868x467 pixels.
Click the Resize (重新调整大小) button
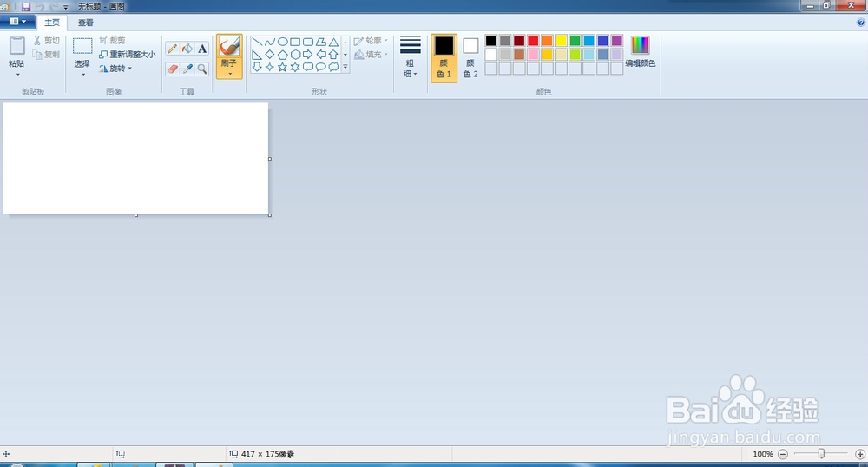click(x=128, y=54)
